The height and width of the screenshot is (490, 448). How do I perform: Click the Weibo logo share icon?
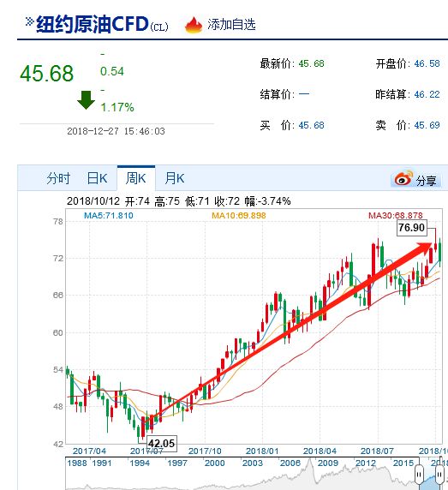pyautogui.click(x=403, y=178)
